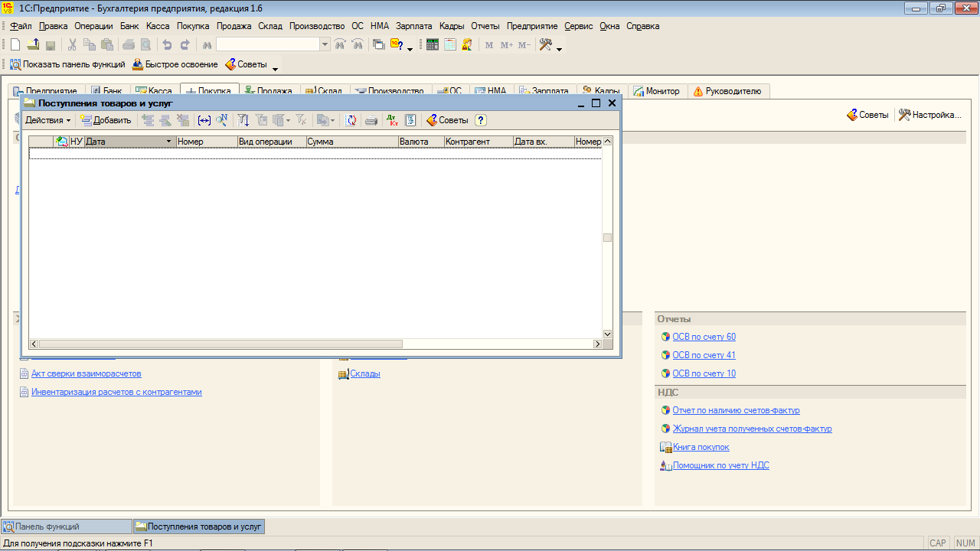Open Журнал учета полученных счетов-фактур
980x551 pixels.
[x=752, y=429]
